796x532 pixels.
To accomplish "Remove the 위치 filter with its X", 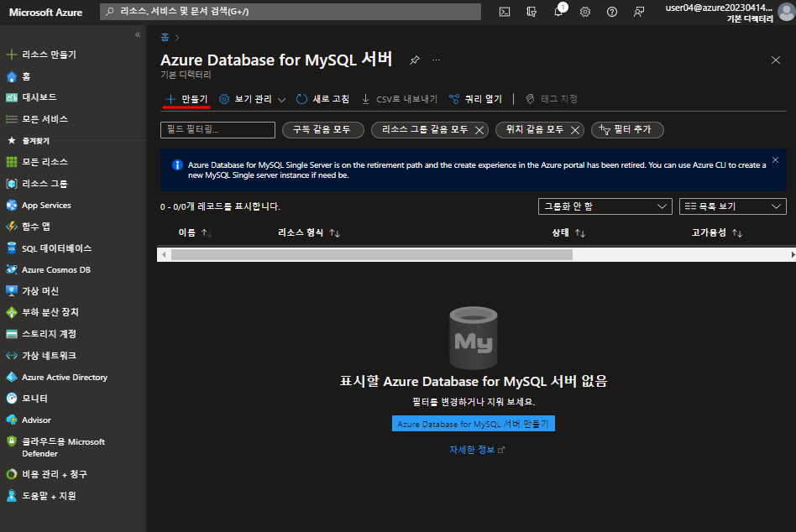I will point(575,130).
